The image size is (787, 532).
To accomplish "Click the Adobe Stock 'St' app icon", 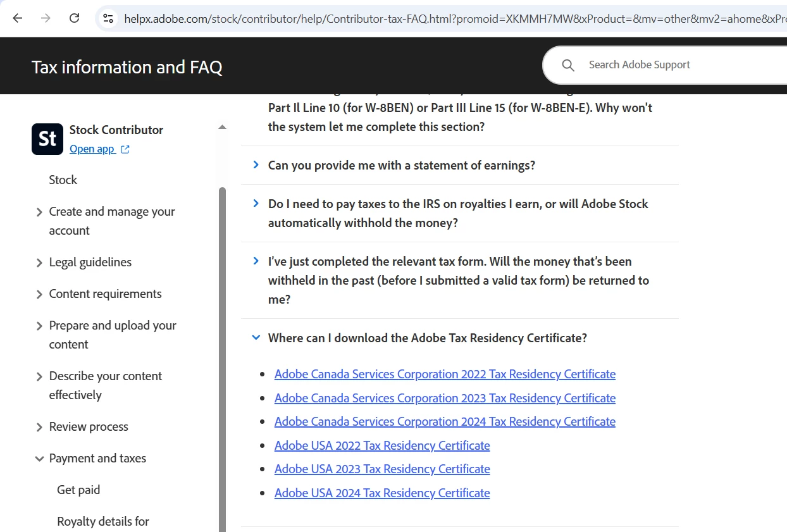I will [x=47, y=139].
